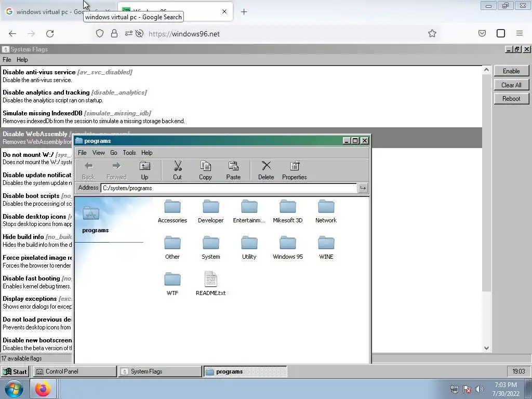Viewport: 532px width, 399px height.
Task: Select the Disable analytics and tracking flag
Action: tap(241, 96)
